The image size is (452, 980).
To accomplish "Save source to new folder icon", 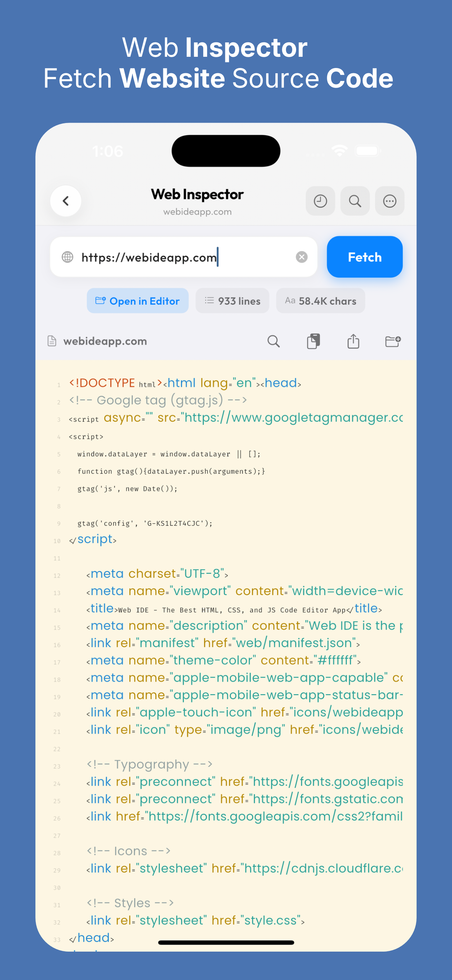I will click(x=393, y=341).
